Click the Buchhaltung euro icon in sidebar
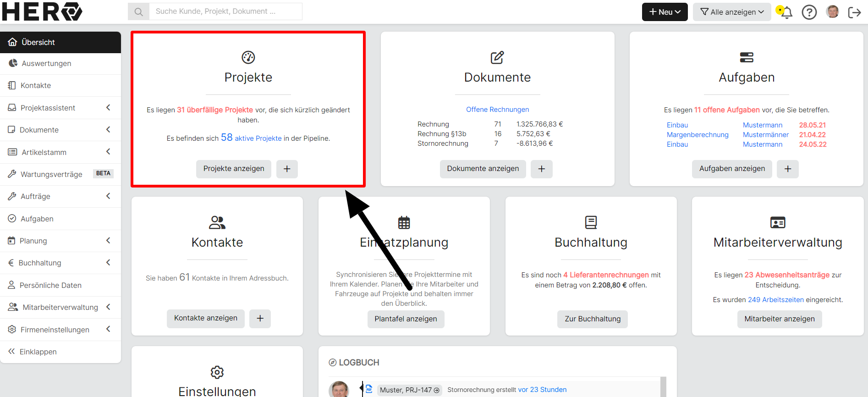 point(11,263)
